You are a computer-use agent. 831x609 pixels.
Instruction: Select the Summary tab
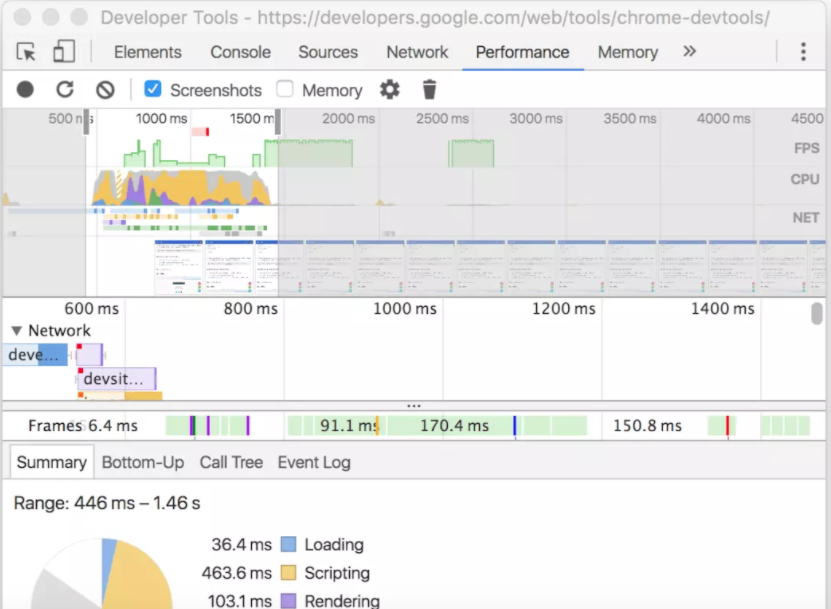click(51, 462)
